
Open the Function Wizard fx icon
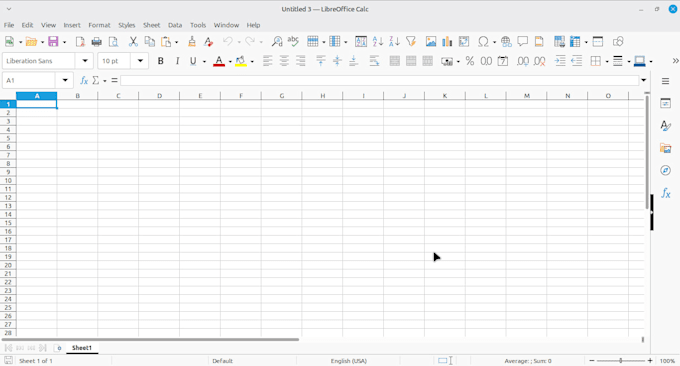click(84, 80)
